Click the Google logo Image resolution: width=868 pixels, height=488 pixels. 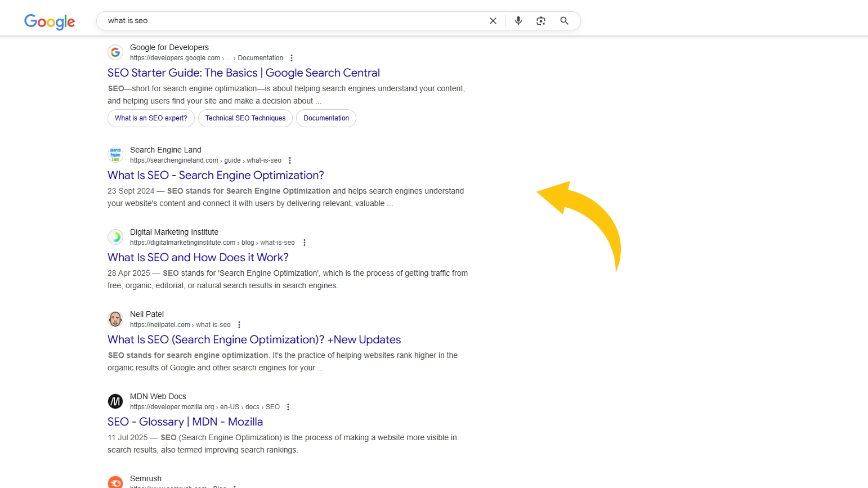pos(50,21)
